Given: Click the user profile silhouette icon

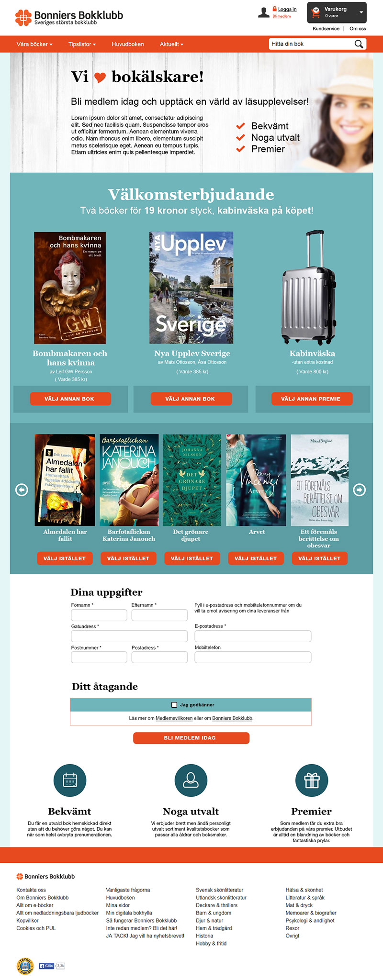Looking at the screenshot, I should 263,12.
